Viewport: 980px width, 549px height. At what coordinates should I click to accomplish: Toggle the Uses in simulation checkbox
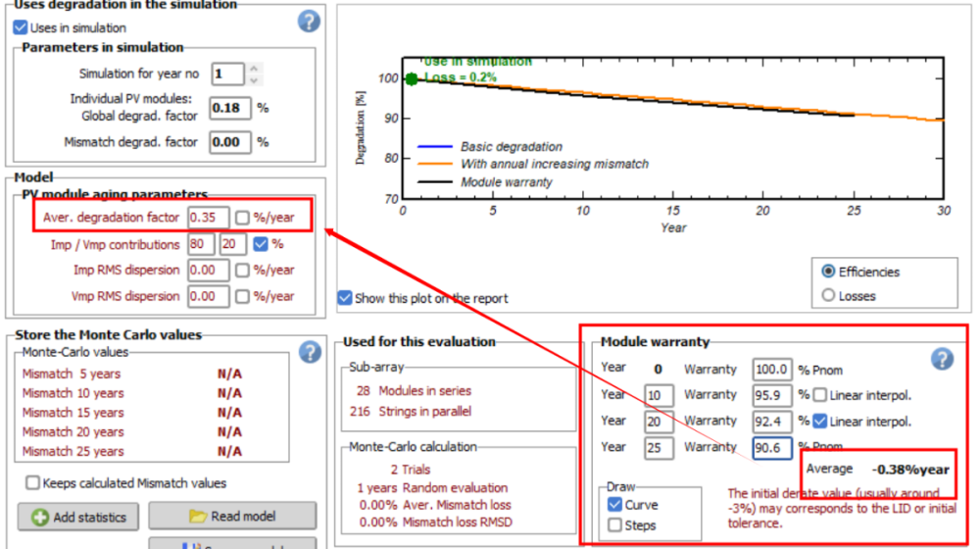21,27
